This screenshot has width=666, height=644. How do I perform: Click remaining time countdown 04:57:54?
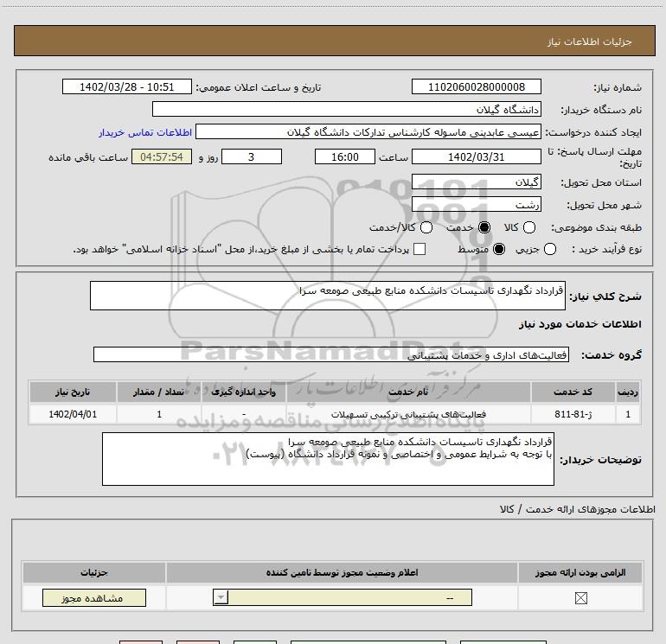162,156
